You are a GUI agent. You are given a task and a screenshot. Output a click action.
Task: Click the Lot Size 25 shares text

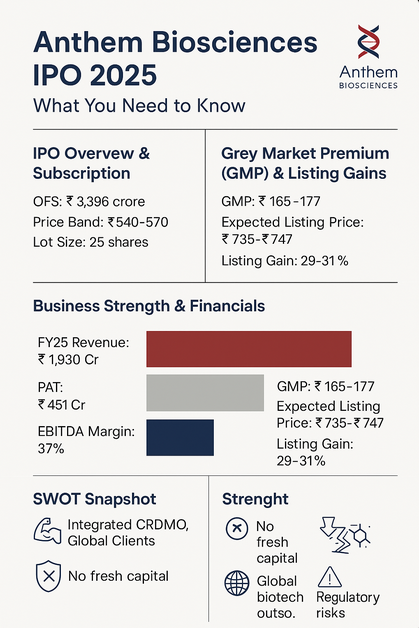tap(91, 242)
